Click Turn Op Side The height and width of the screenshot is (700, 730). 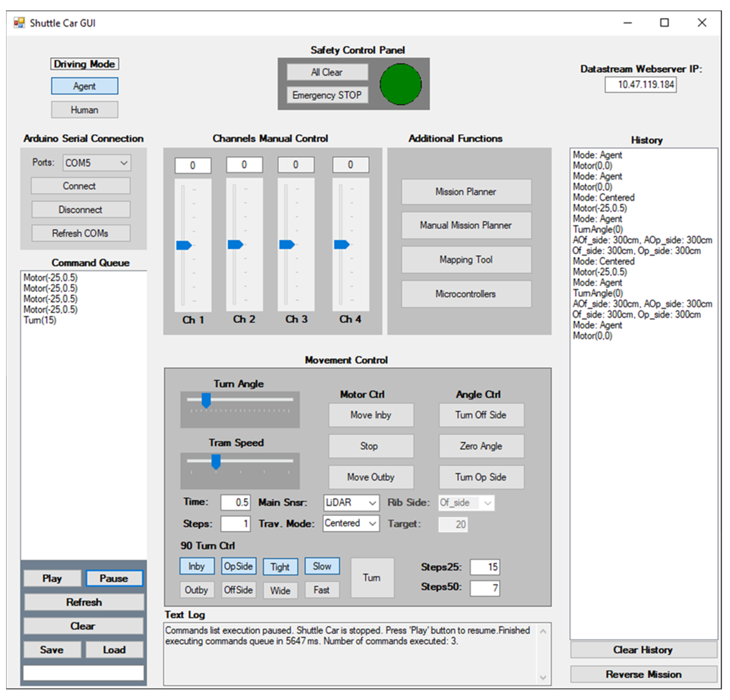(481, 477)
